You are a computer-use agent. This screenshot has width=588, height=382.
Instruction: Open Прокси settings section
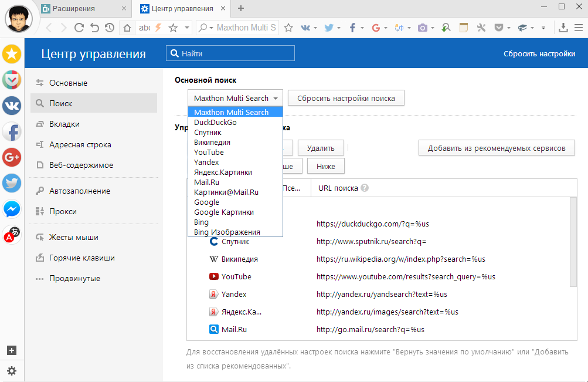94,211
